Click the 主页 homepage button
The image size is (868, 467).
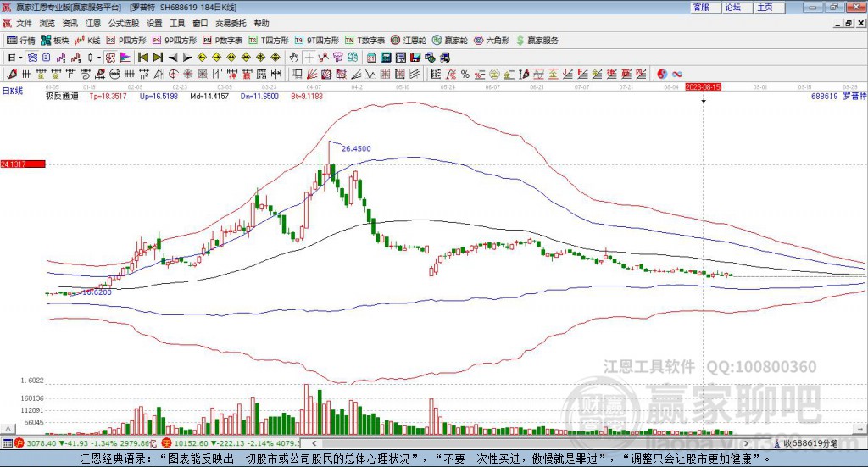coord(769,7)
